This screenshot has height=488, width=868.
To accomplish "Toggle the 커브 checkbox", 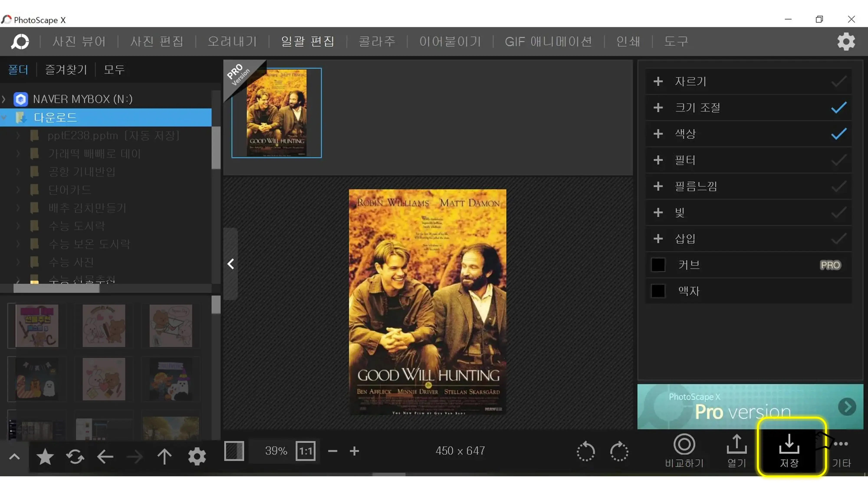I will point(658,265).
